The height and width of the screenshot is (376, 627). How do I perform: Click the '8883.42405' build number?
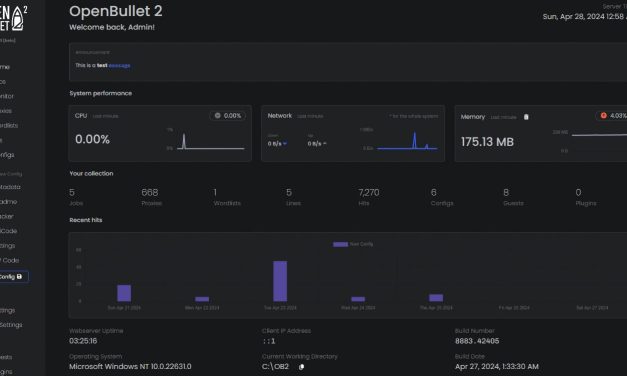pos(477,341)
